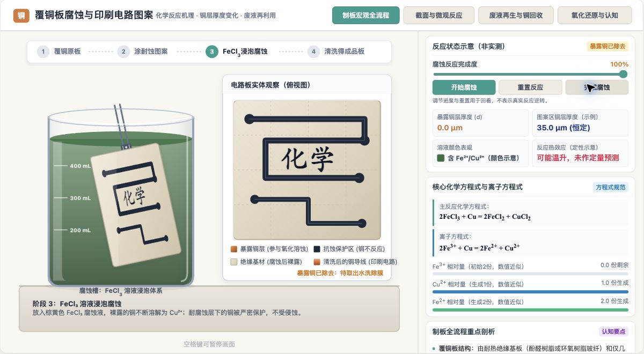Screen dimensions: 644x354
Task: Click the 完成腐蚀 button
Action: (x=597, y=87)
